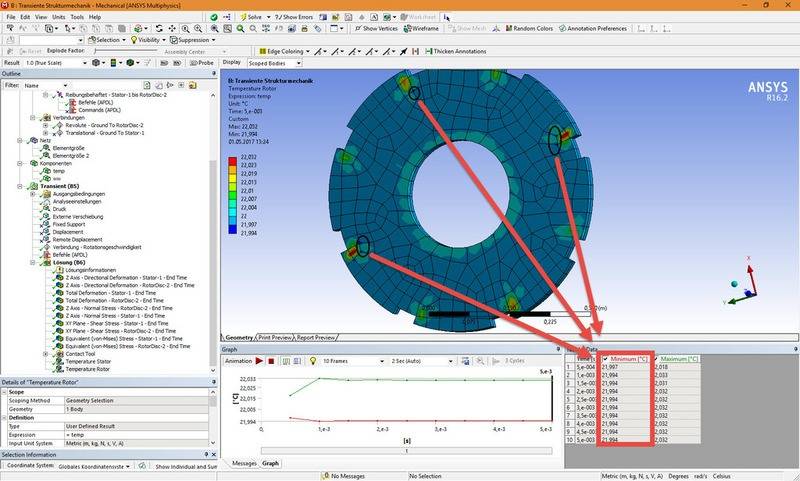
Task: Open the outline Filter Name dropdown
Action: pyautogui.click(x=46, y=85)
